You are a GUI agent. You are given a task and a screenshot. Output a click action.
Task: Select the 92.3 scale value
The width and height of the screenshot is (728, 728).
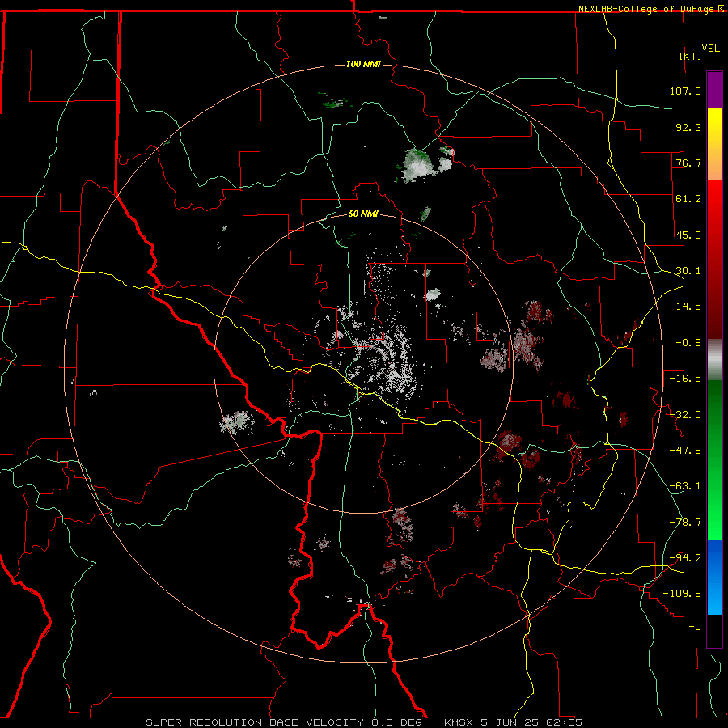(x=688, y=127)
